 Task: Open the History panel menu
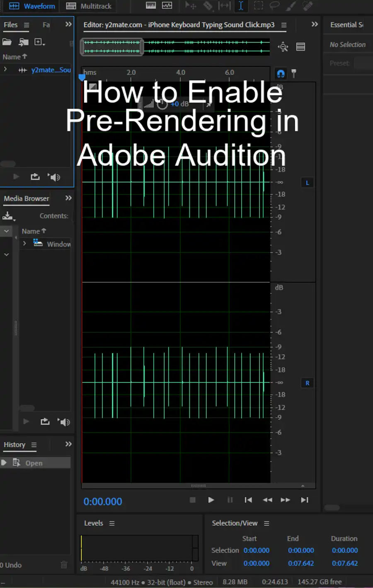pos(34,445)
